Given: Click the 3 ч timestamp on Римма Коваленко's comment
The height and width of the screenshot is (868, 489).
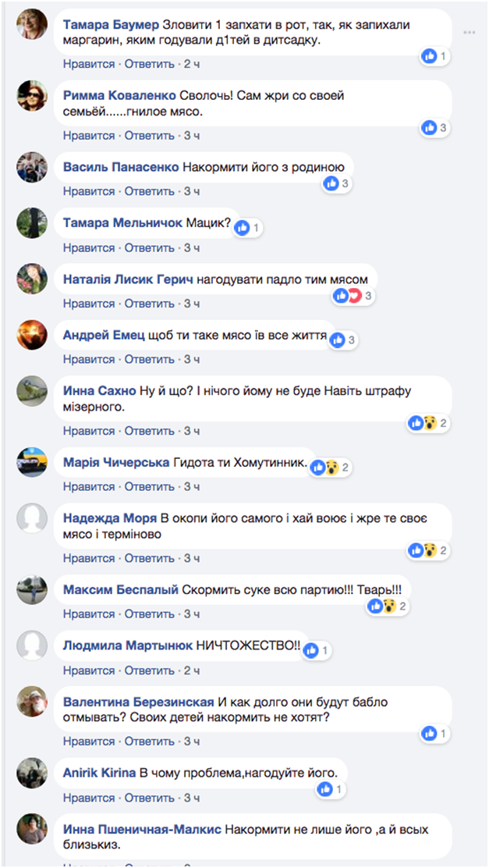Looking at the screenshot, I should [192, 136].
